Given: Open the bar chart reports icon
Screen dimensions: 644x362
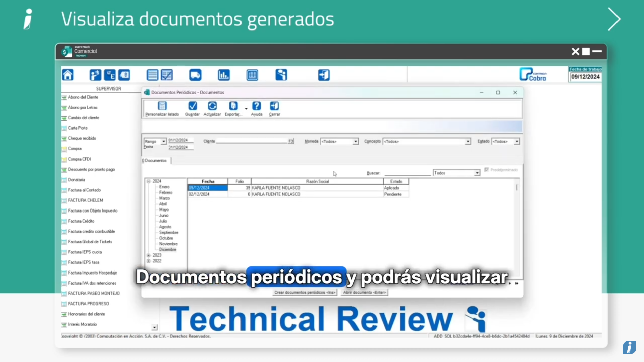Looking at the screenshot, I should (x=224, y=75).
